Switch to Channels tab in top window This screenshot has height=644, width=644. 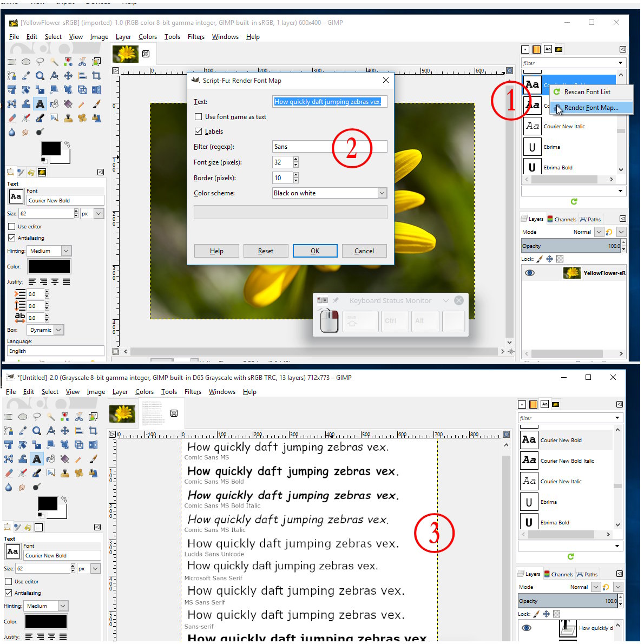[561, 219]
